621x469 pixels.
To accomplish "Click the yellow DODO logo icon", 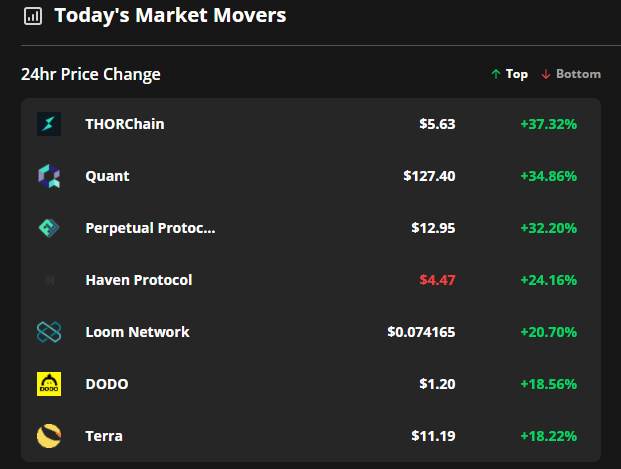I will [x=49, y=384].
